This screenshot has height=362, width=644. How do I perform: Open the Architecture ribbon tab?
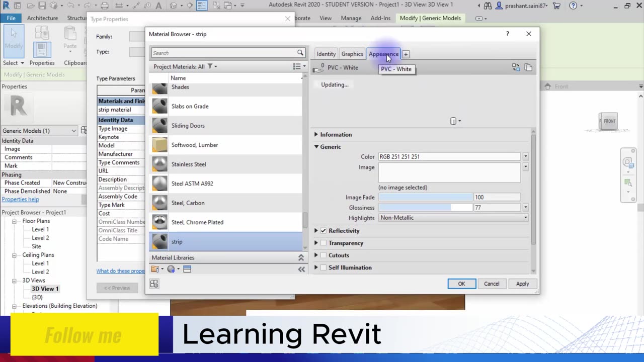point(42,18)
